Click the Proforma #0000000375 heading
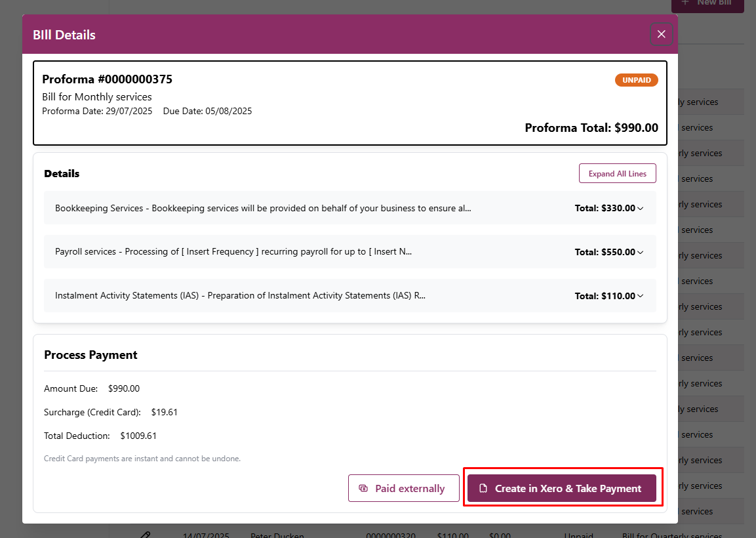The image size is (756, 538). tap(107, 79)
